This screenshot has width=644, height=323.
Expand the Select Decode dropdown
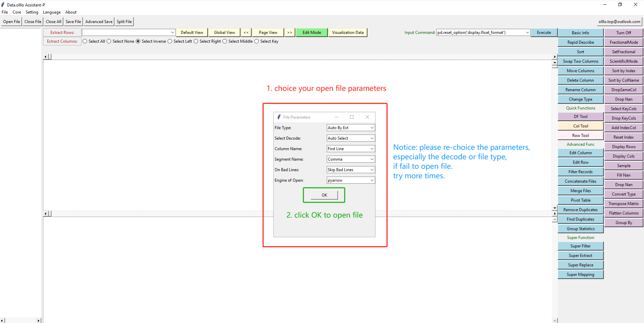point(372,138)
